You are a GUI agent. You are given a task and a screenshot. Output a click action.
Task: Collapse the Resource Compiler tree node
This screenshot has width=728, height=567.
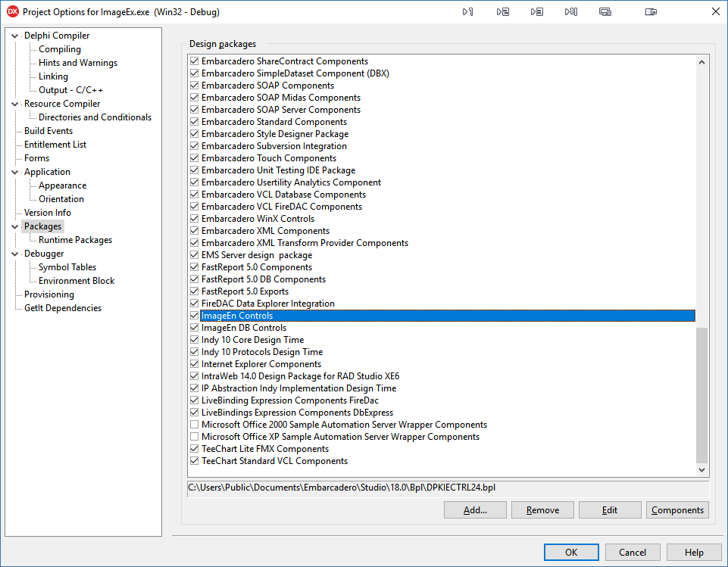tap(15, 104)
